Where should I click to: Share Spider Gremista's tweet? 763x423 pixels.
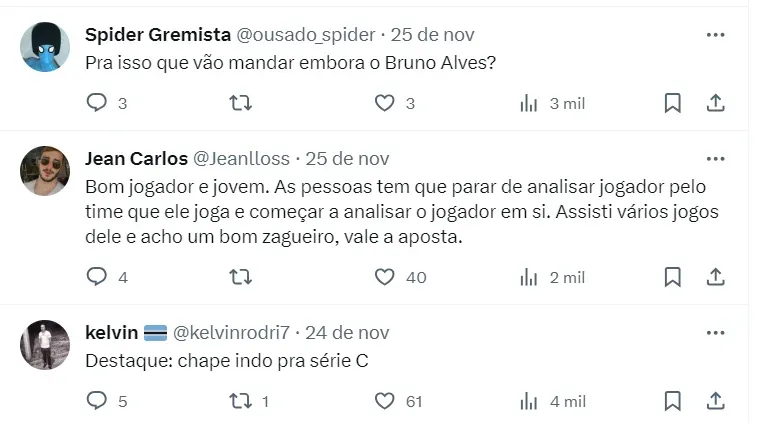pos(715,103)
